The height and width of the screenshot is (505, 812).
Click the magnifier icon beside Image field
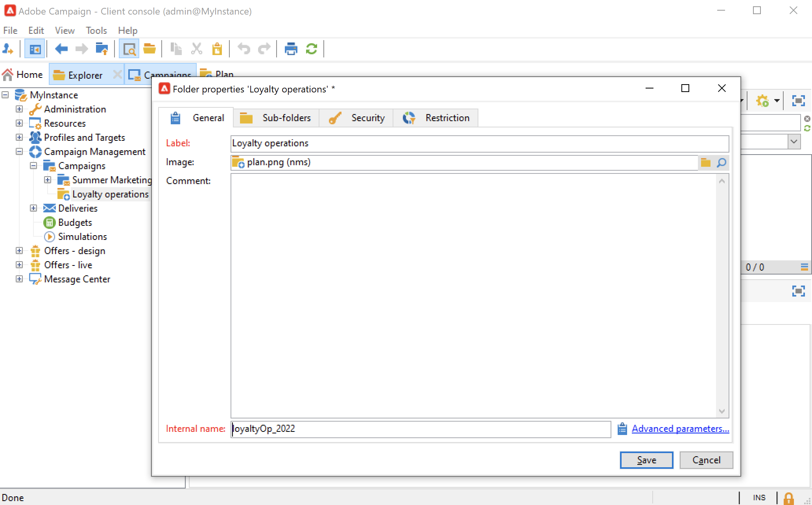click(721, 162)
